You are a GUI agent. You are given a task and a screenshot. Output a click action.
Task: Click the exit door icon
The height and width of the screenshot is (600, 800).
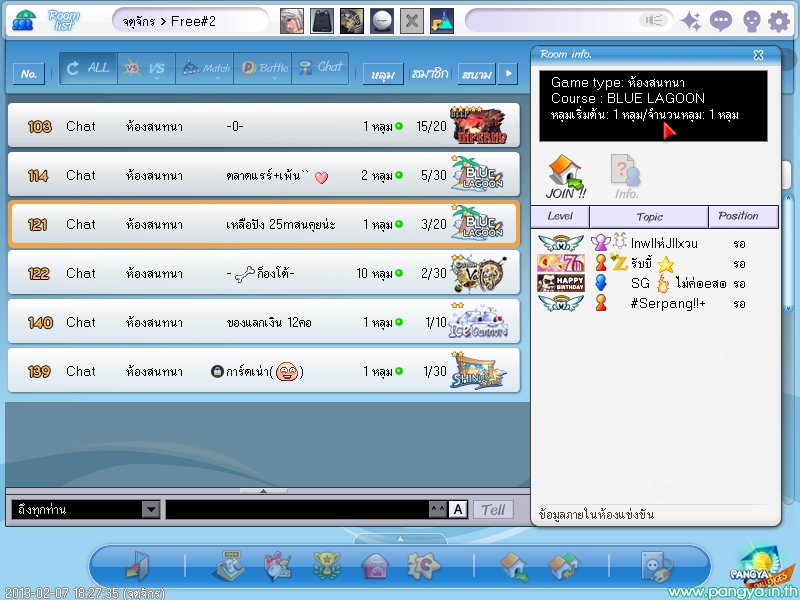(137, 566)
